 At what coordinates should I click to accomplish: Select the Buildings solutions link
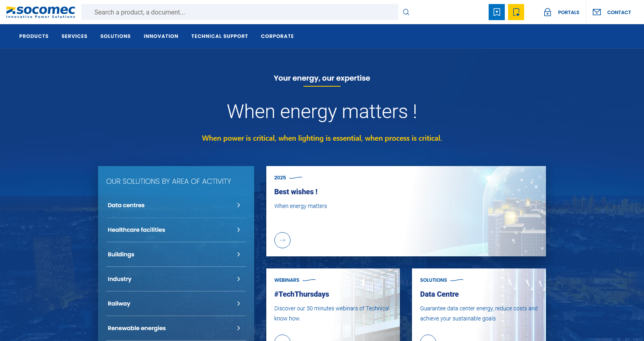tap(121, 254)
